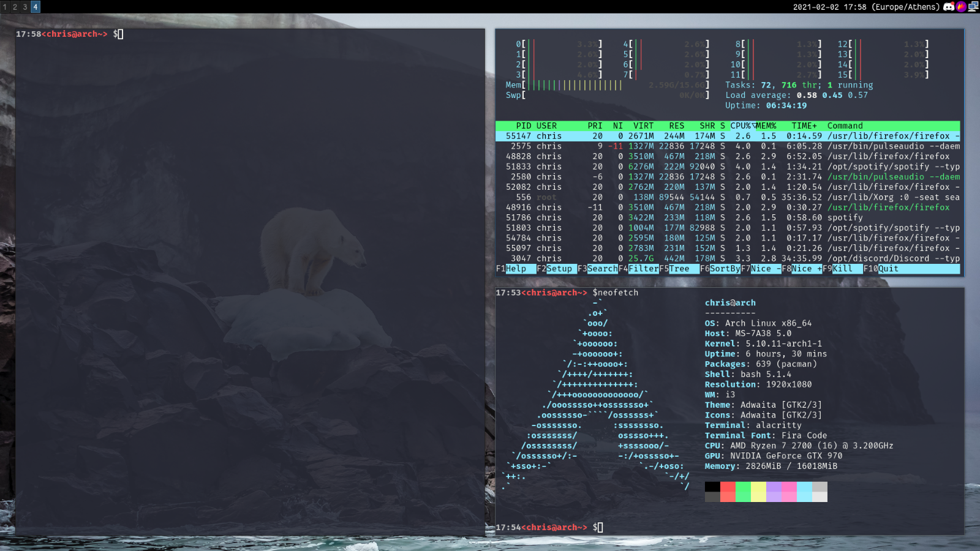The width and height of the screenshot is (980, 551).
Task: Select pulseaudio process PID 2575
Action: pos(728,146)
